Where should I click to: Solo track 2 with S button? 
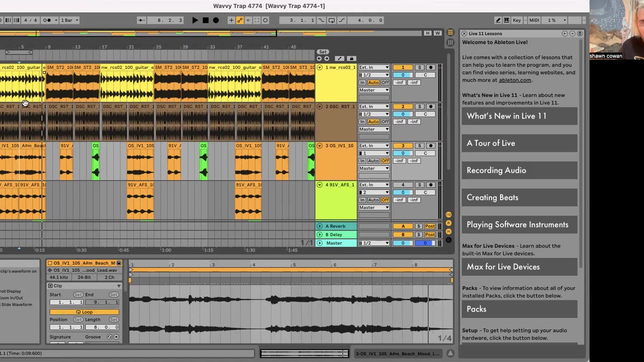[x=419, y=107]
